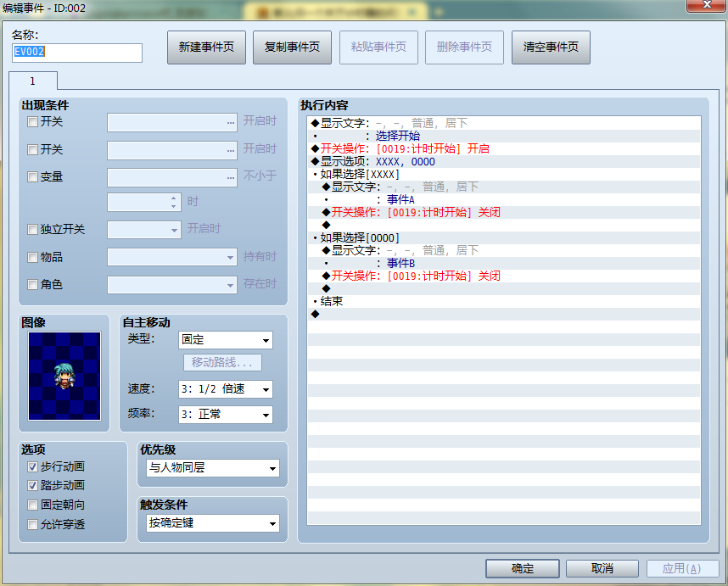Uncheck the 步行动画 option
The image size is (728, 586).
(x=32, y=466)
